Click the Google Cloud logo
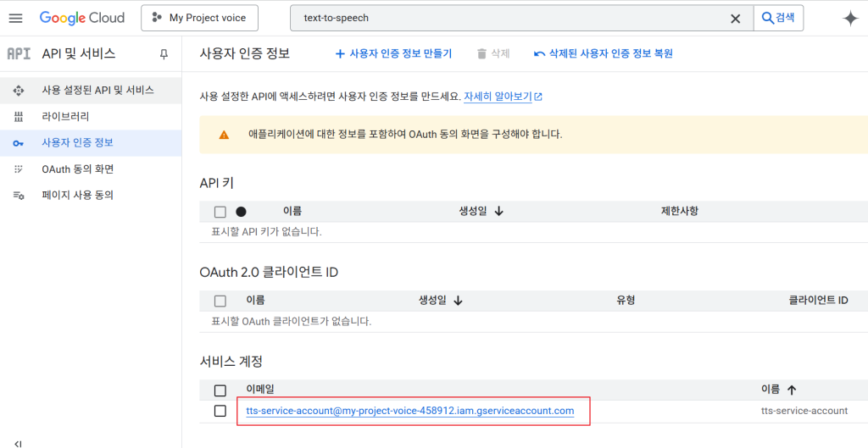 coord(82,18)
